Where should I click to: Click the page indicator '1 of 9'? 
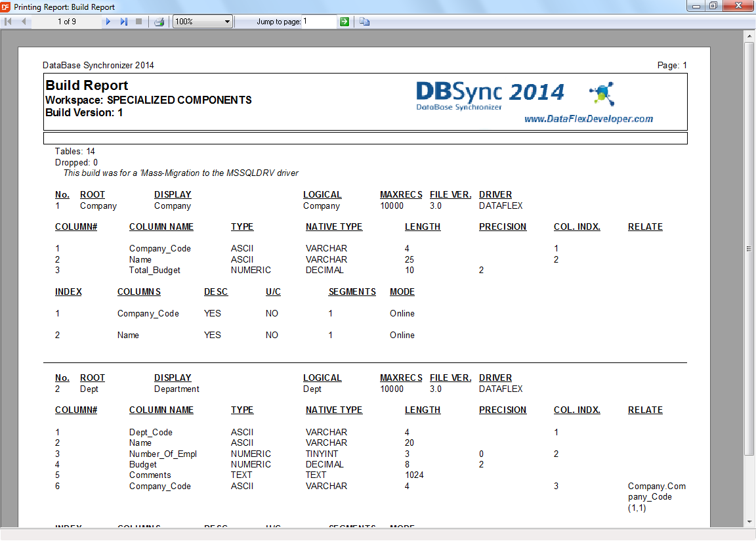point(66,22)
